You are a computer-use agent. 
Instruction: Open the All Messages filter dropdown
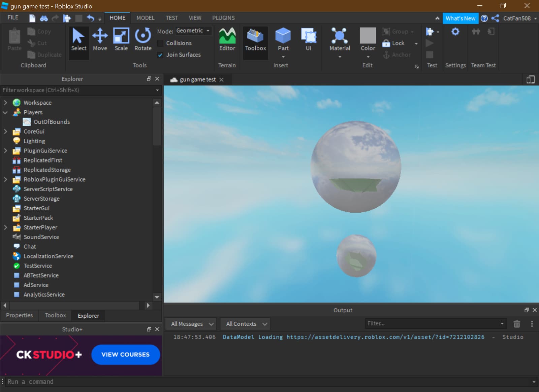192,324
